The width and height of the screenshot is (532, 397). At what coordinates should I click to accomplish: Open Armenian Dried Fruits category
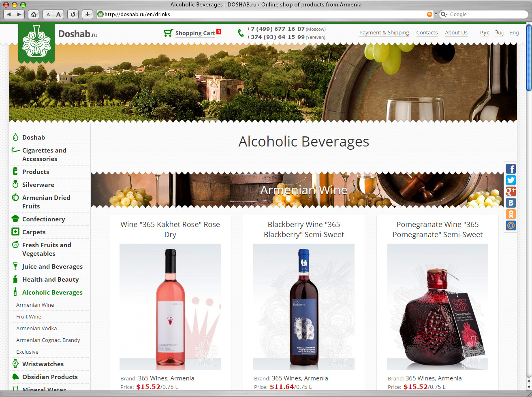point(46,202)
